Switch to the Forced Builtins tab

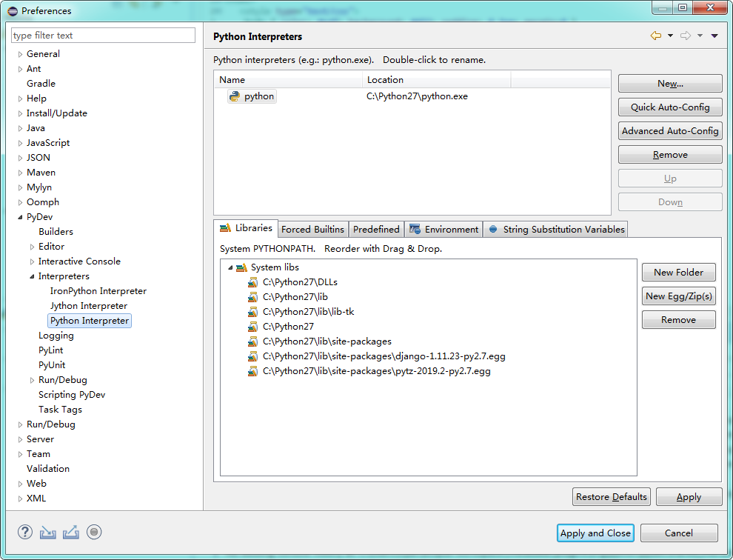tap(312, 229)
